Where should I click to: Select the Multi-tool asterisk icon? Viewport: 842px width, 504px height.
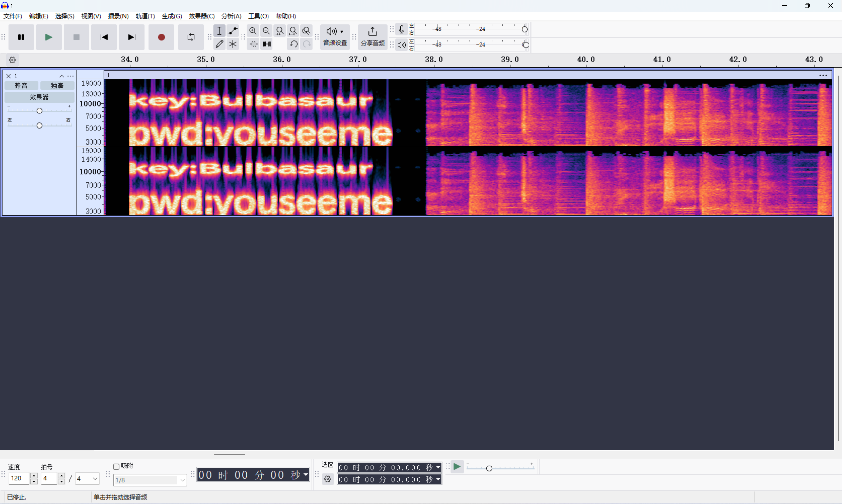pos(233,44)
